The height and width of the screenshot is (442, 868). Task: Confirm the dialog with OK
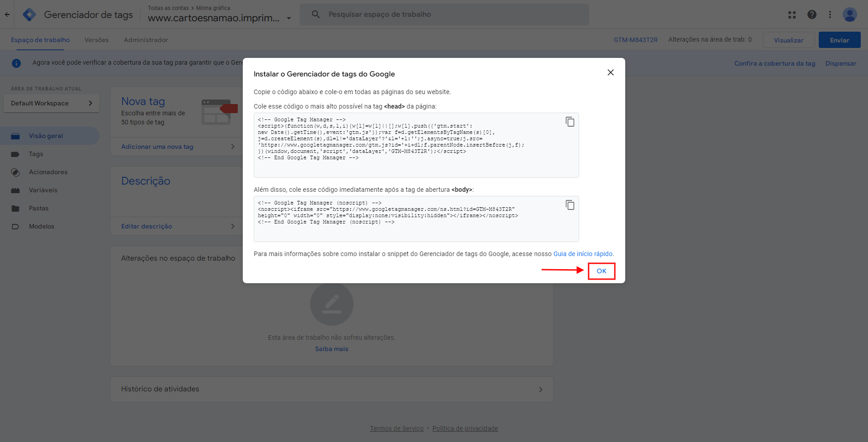(601, 271)
